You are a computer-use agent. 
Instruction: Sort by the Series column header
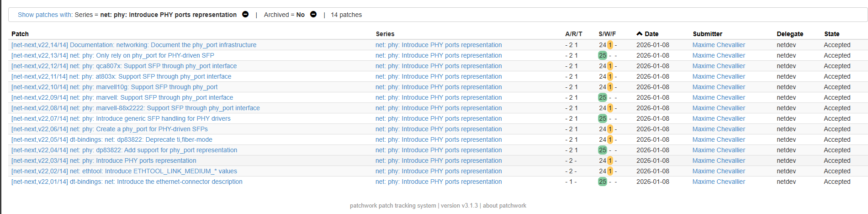[x=385, y=34]
